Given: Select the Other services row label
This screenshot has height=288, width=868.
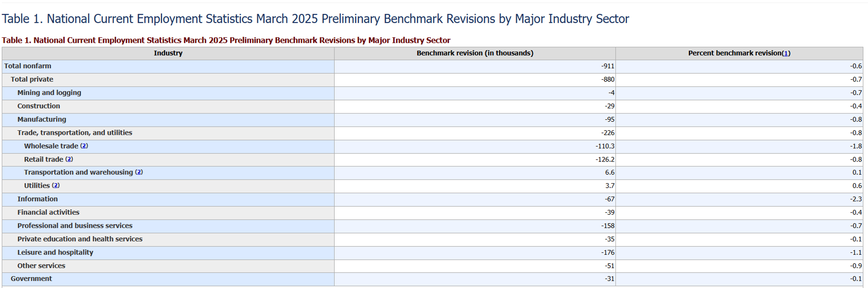Looking at the screenshot, I should [41, 266].
